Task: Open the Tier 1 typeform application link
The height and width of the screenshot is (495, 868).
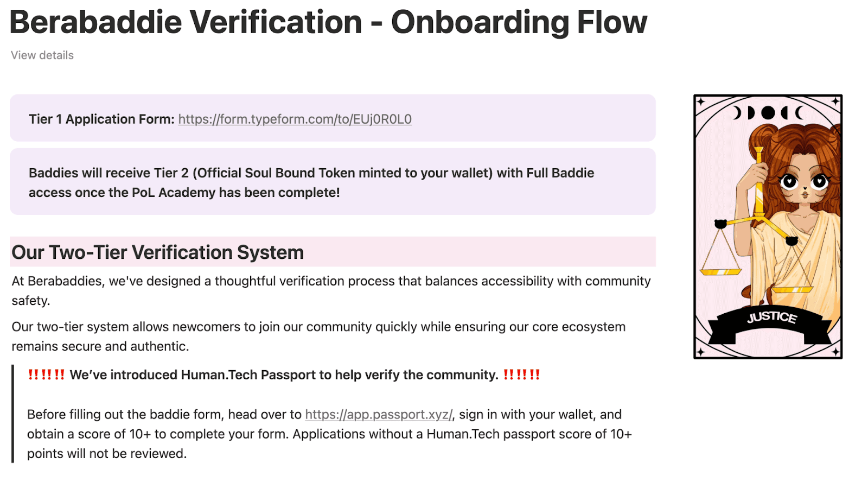Action: 295,119
